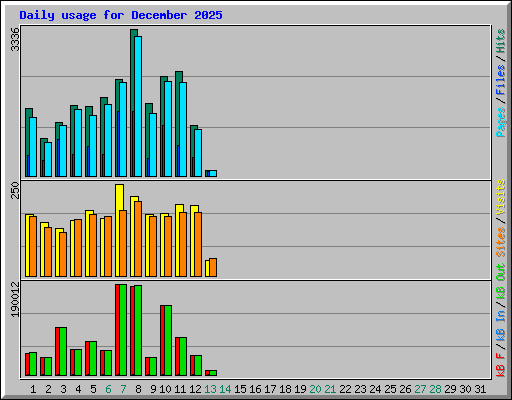Click the day 13 orange sites bar
512x400 pixels.
coord(213,267)
